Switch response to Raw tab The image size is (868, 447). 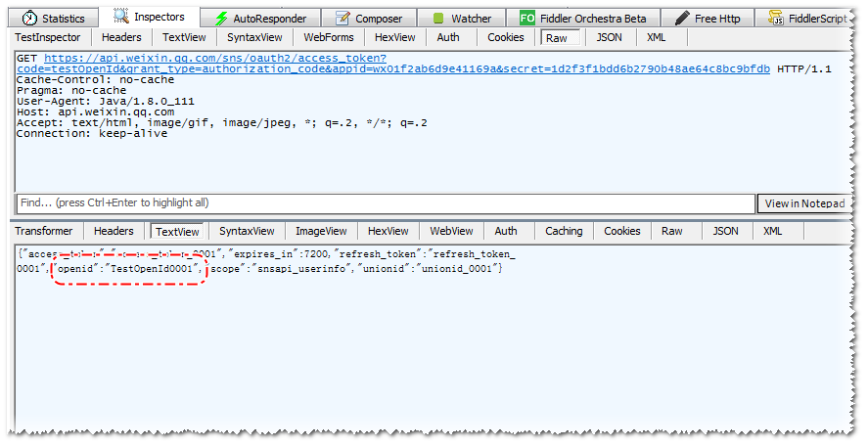671,231
